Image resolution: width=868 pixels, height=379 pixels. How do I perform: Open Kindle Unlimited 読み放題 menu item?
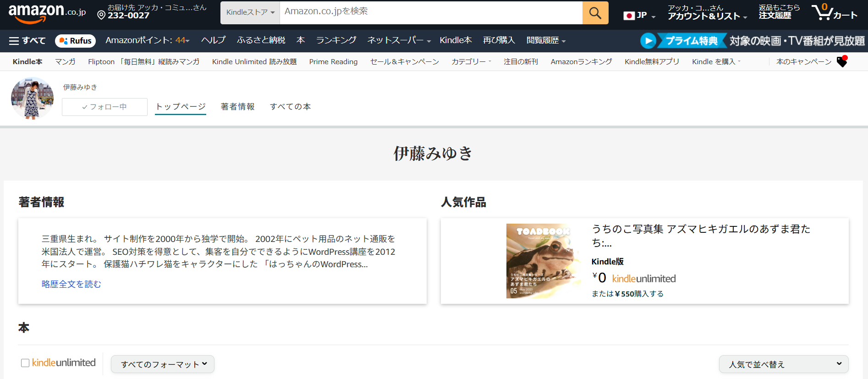coord(254,61)
